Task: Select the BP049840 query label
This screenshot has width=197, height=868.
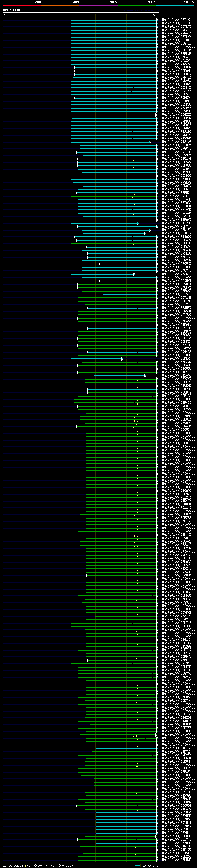Action: 11,10
